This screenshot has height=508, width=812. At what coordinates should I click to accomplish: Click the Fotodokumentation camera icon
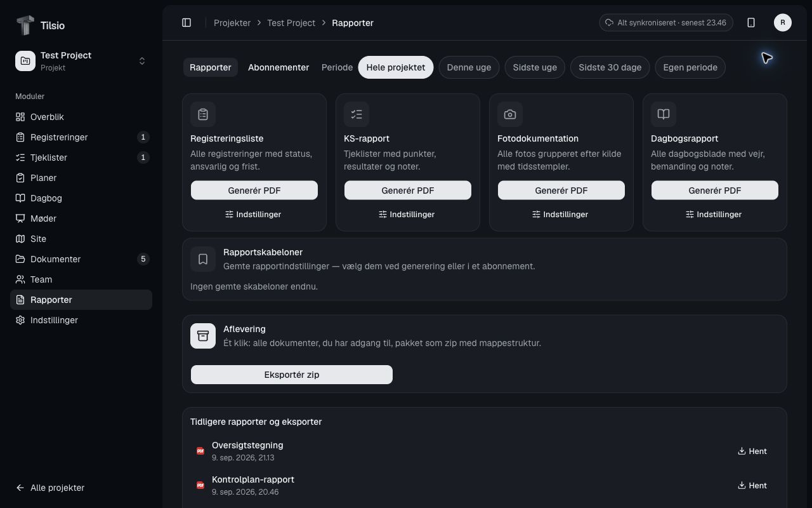click(x=510, y=114)
